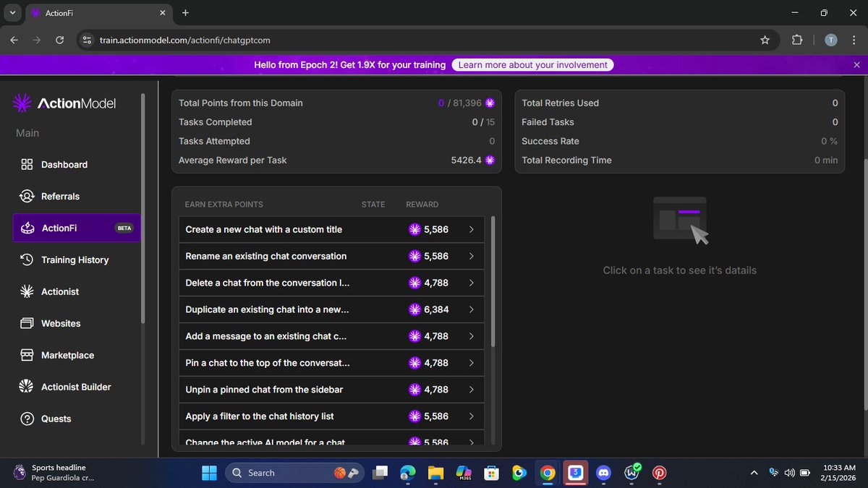
Task: Open Microsoft Edge from the taskbar
Action: pos(408,473)
